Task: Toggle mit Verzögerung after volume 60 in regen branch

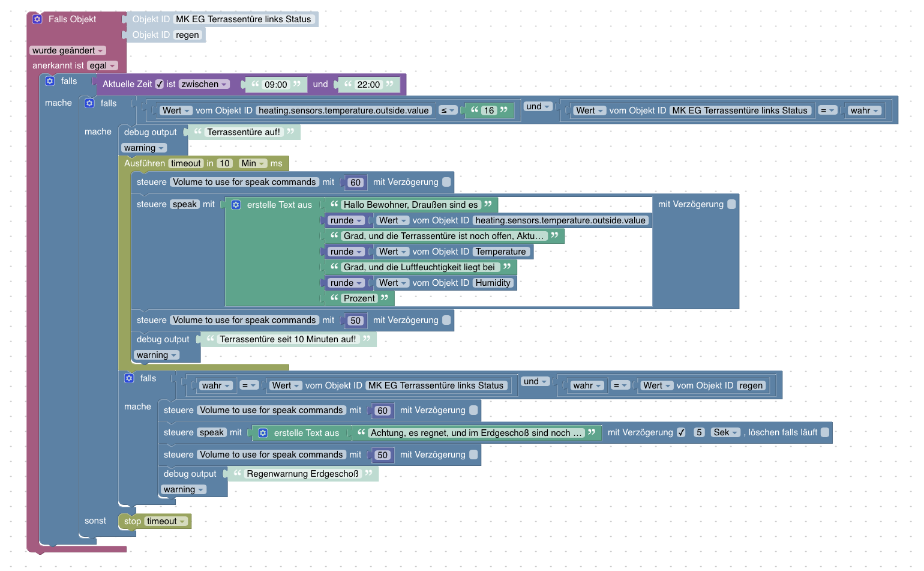Action: (473, 410)
